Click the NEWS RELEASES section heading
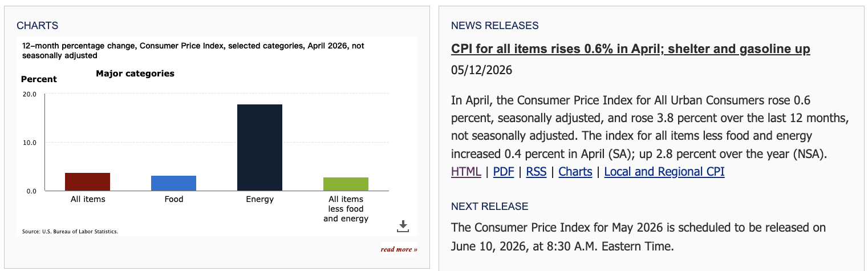868x271 pixels. click(x=495, y=26)
